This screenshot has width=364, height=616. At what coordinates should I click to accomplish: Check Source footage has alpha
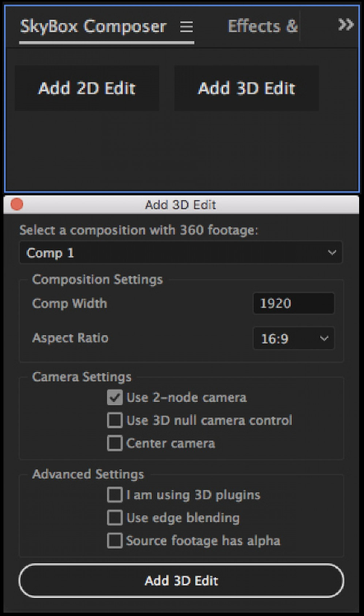click(x=114, y=540)
